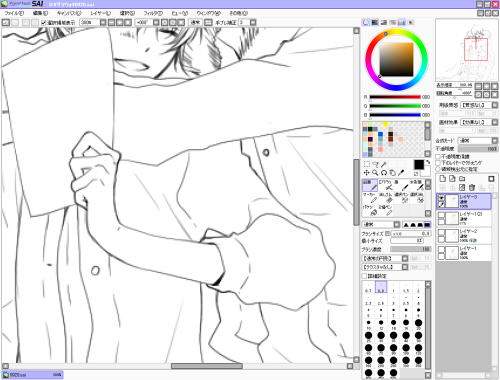Pick the yellow swatch in the palette
The image size is (500, 380).
click(385, 124)
